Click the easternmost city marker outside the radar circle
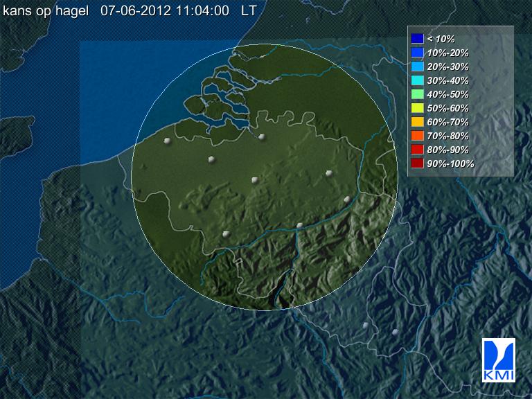532x399 pixels. pos(395,332)
